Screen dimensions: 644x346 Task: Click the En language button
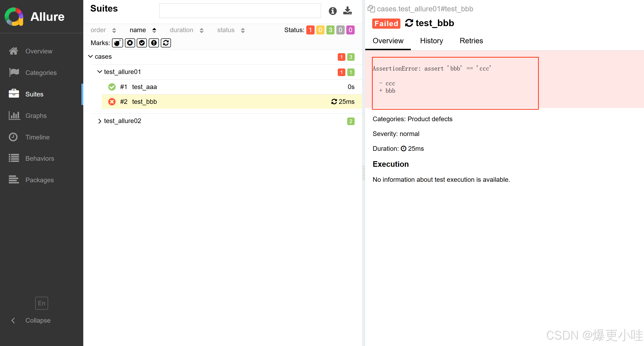(x=41, y=303)
